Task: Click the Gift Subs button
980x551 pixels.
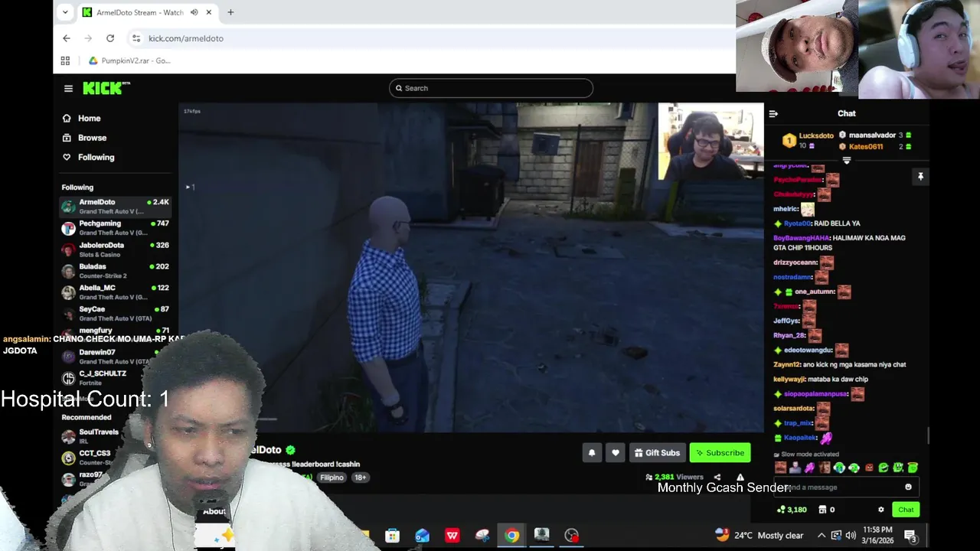Action: [657, 453]
